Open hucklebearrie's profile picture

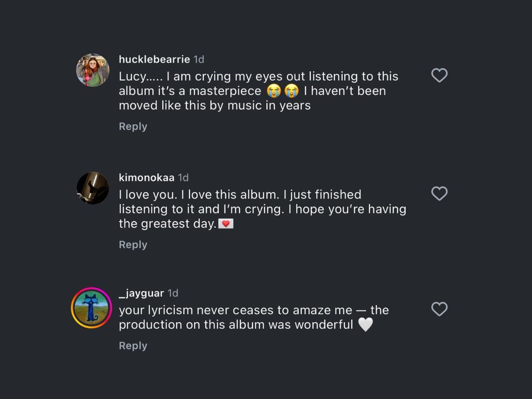coord(93,70)
